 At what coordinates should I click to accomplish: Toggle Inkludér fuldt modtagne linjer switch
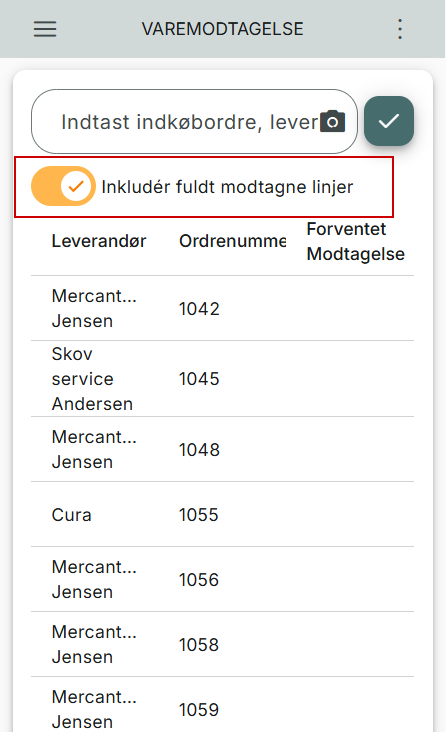tap(64, 186)
